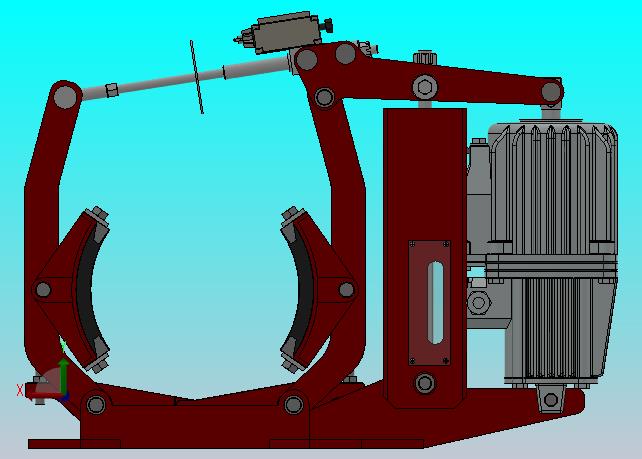This screenshot has width=642, height=459.
Task: Click the bolt at the red column's bottom
Action: point(425,383)
